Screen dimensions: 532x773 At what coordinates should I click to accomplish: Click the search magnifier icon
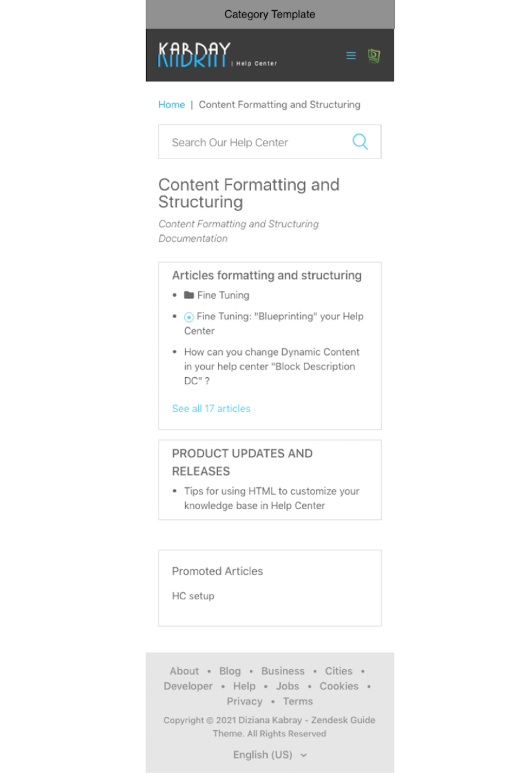(x=360, y=142)
